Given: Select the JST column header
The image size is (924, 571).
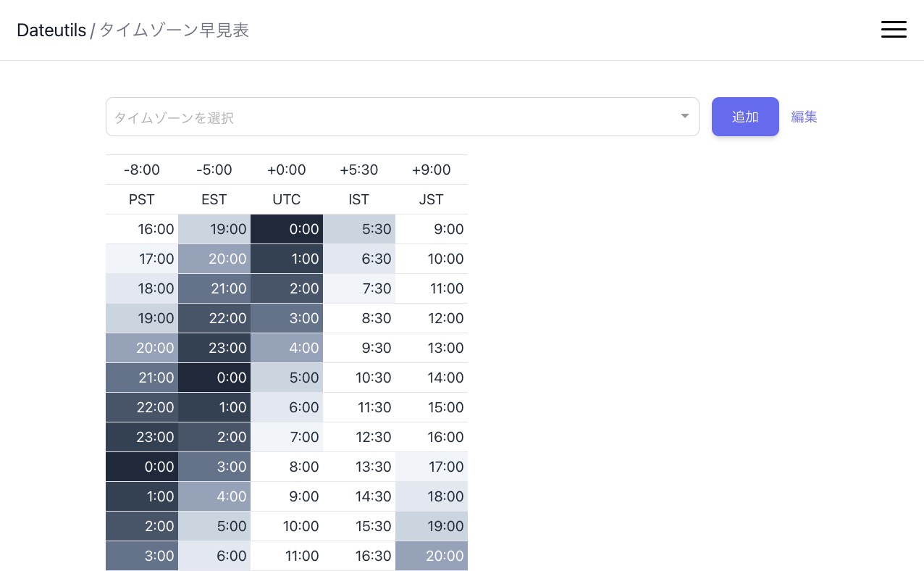Looking at the screenshot, I should click(432, 199).
